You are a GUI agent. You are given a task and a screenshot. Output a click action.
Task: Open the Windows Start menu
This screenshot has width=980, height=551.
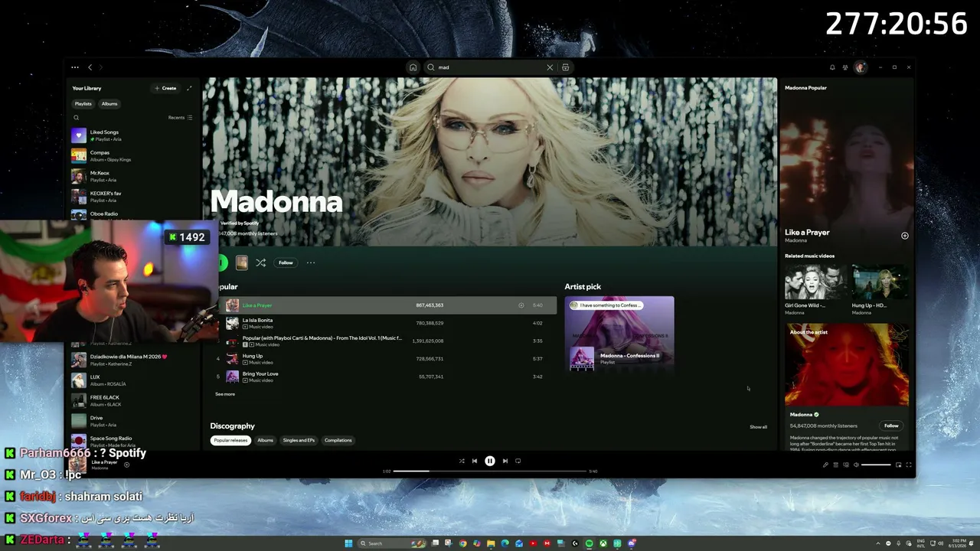[348, 543]
